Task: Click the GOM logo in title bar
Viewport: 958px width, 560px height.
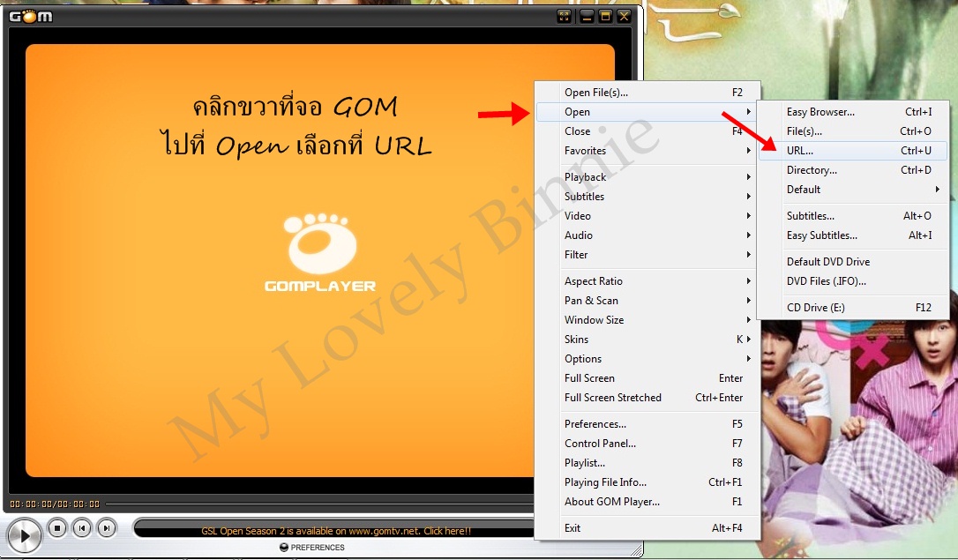Action: (31, 17)
